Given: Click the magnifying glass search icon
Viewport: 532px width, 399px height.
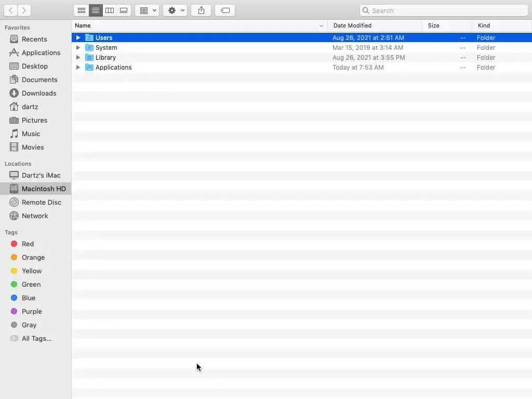Looking at the screenshot, I should 366,10.
